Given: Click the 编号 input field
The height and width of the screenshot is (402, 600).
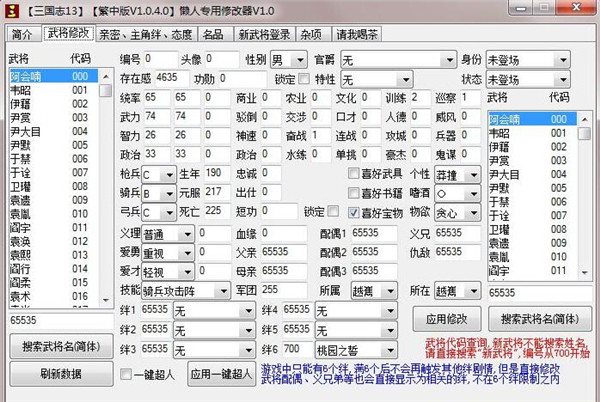Looking at the screenshot, I should coord(161,59).
